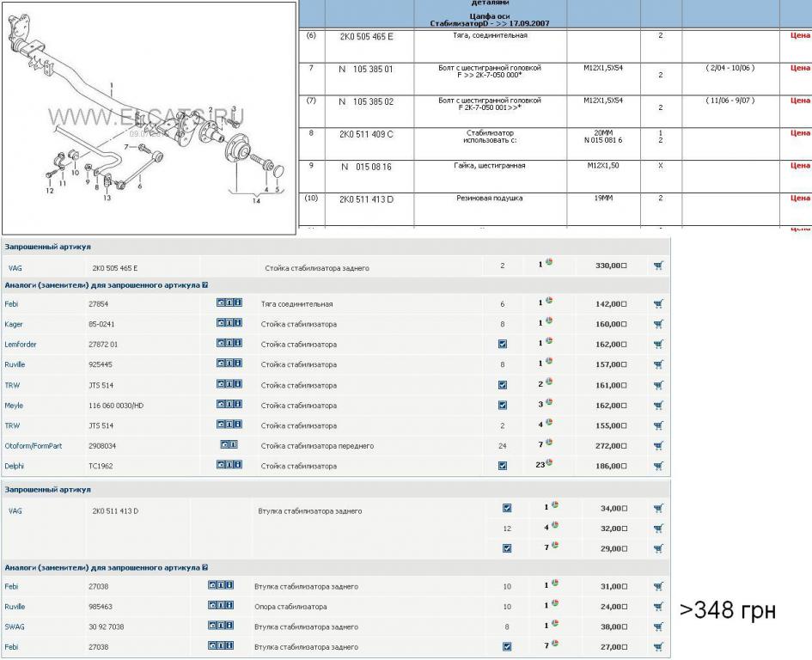Add Lemforder 27872 01 to cart

(658, 345)
